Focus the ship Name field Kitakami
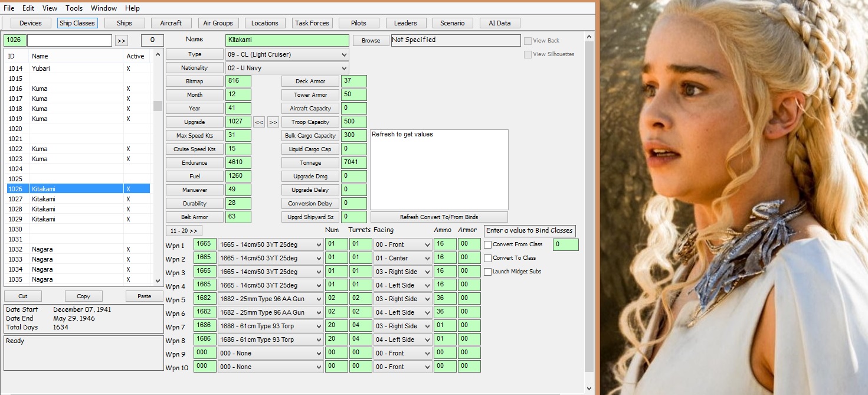Viewport: 868px width, 395px height. (287, 40)
